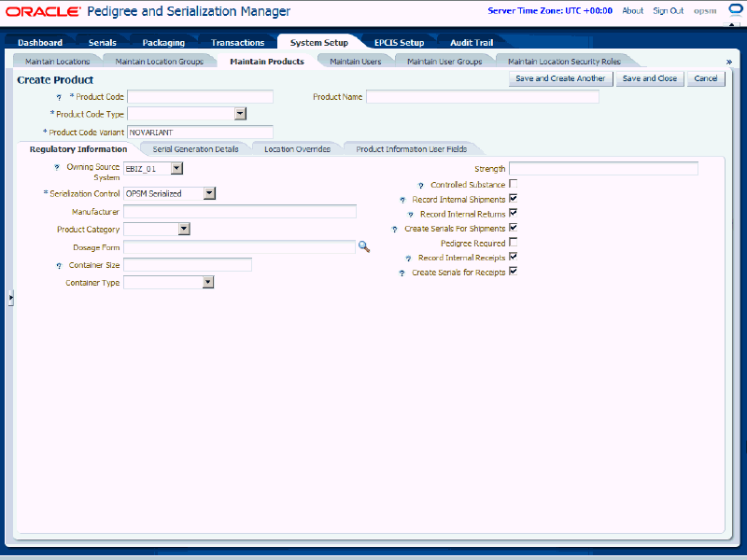Uncheck Record Internal Returns
This screenshot has width=747, height=560.
click(513, 213)
